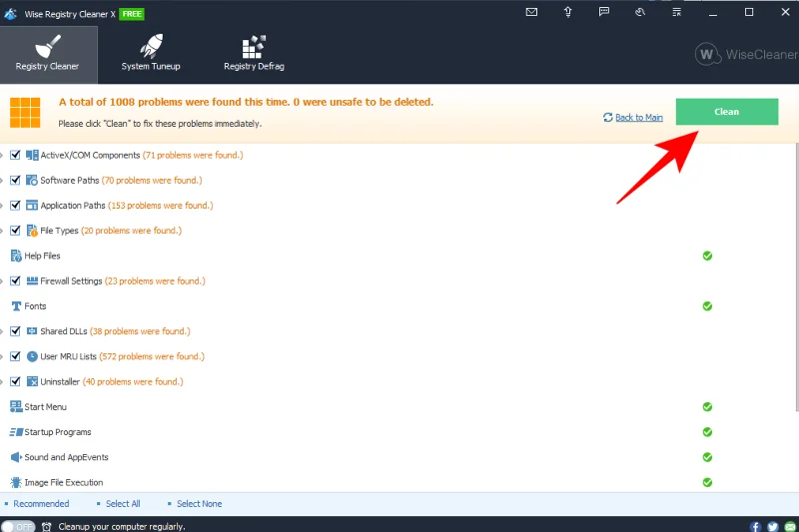Click the Fonts category icon
799x532 pixels.
16,306
